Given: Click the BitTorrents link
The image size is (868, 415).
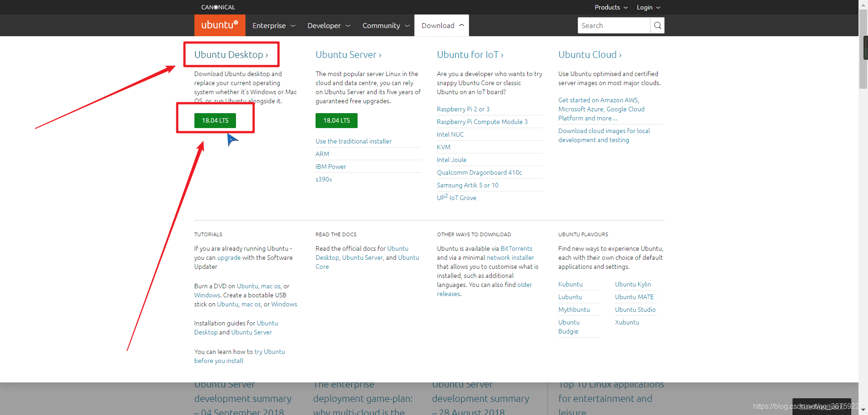Looking at the screenshot, I should [x=516, y=248].
